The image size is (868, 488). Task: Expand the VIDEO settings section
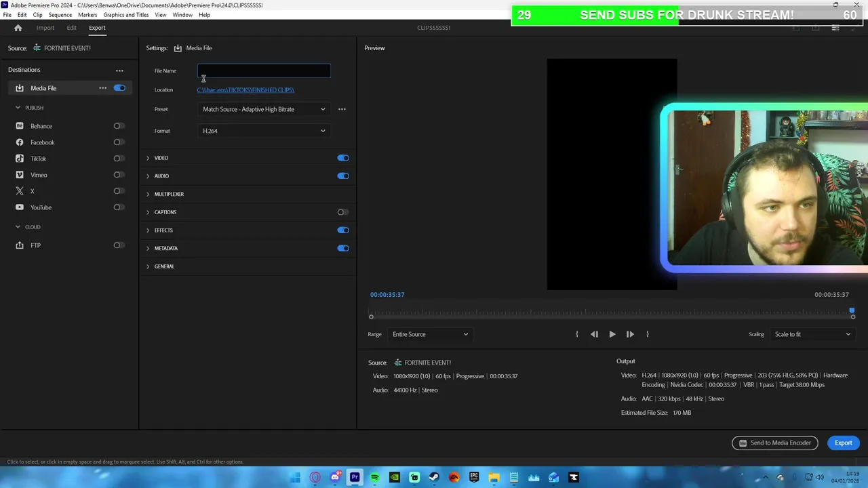[148, 158]
